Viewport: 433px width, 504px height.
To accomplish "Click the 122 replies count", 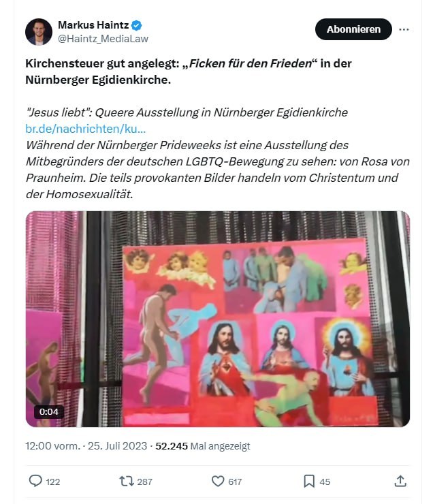I will (x=53, y=482).
